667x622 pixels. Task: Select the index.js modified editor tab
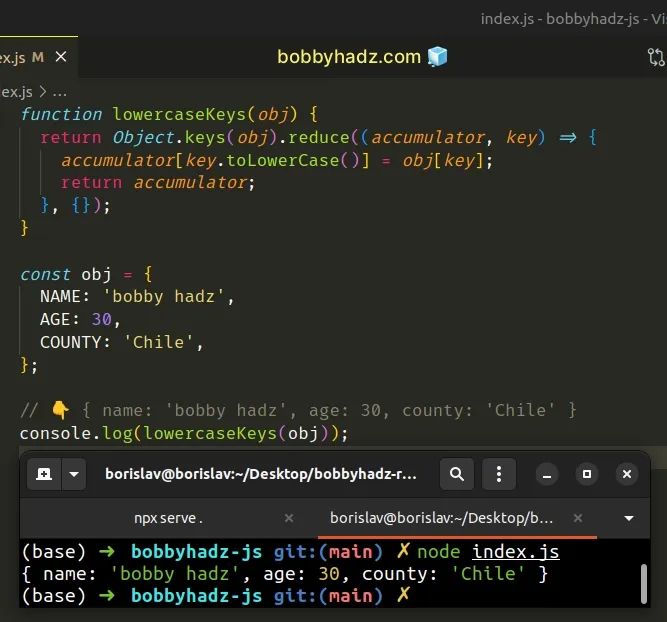click(38, 57)
